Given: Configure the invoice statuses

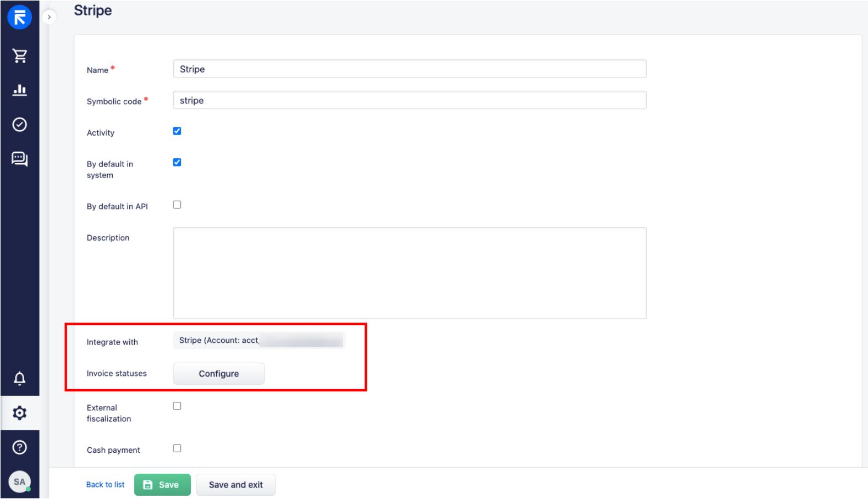Looking at the screenshot, I should click(x=219, y=374).
